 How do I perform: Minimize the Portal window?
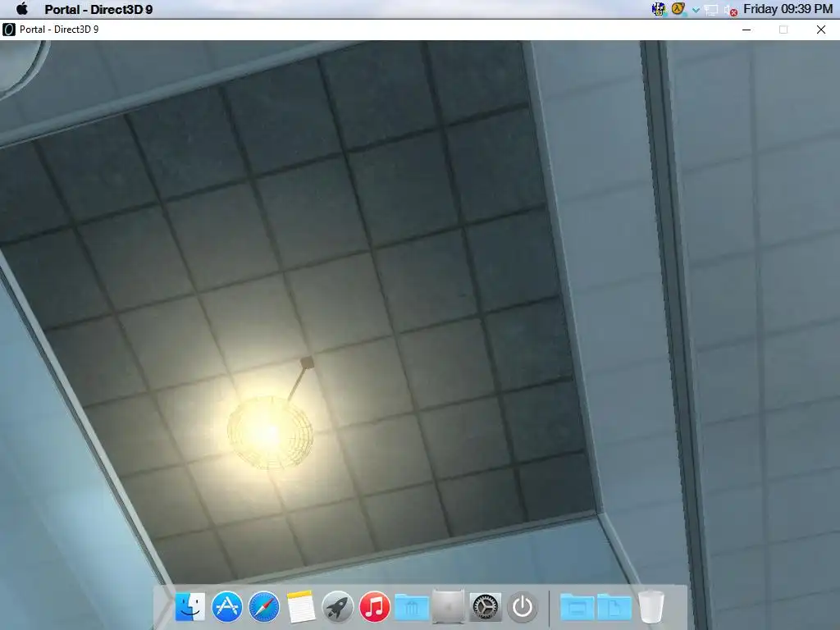click(746, 30)
